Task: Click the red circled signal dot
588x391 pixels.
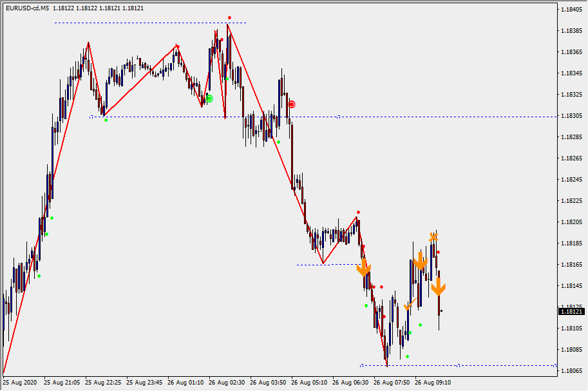Action: pyautogui.click(x=292, y=104)
